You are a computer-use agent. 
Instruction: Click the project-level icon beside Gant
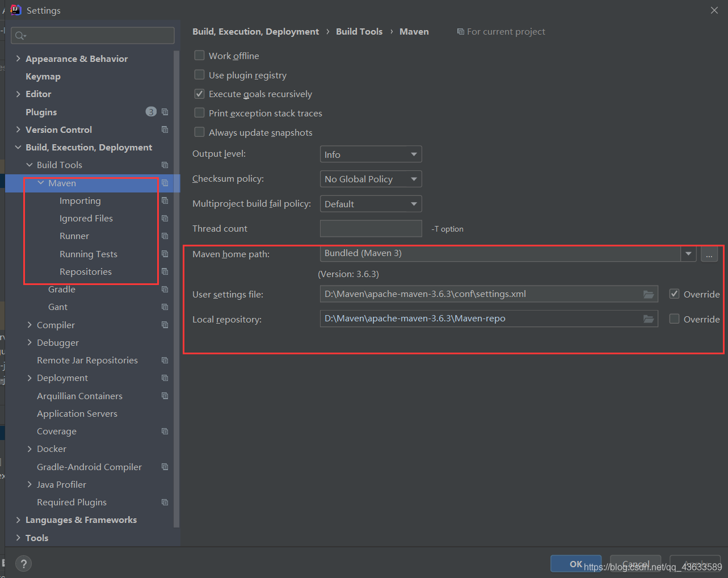point(165,307)
